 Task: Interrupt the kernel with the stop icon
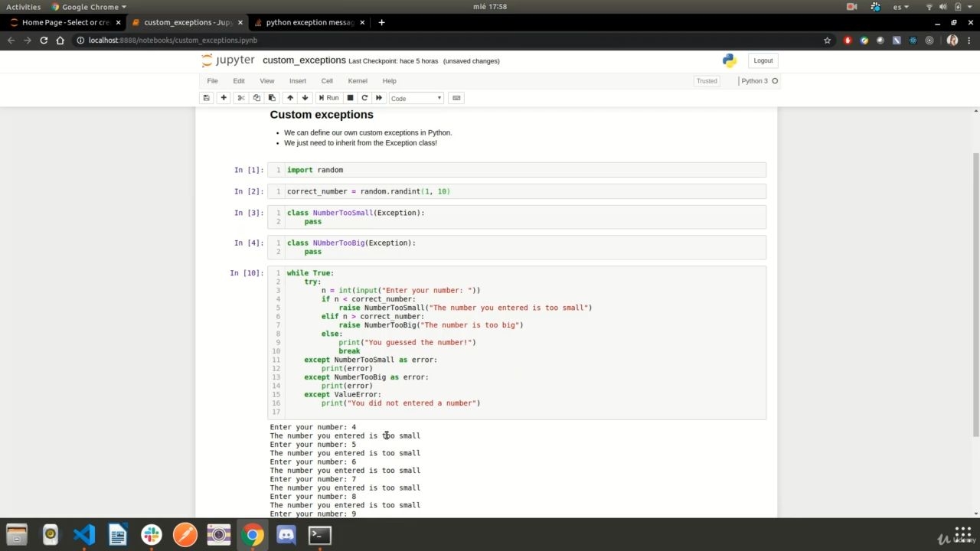[350, 98]
